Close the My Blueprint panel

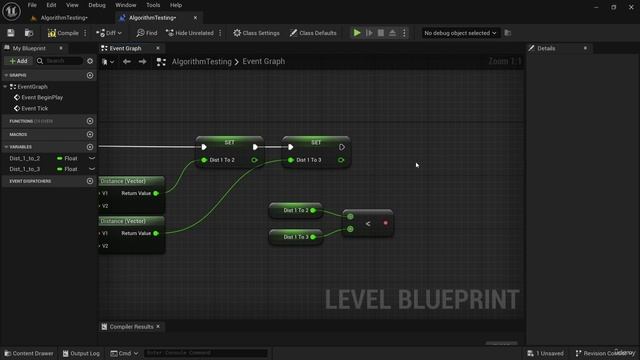(x=61, y=48)
